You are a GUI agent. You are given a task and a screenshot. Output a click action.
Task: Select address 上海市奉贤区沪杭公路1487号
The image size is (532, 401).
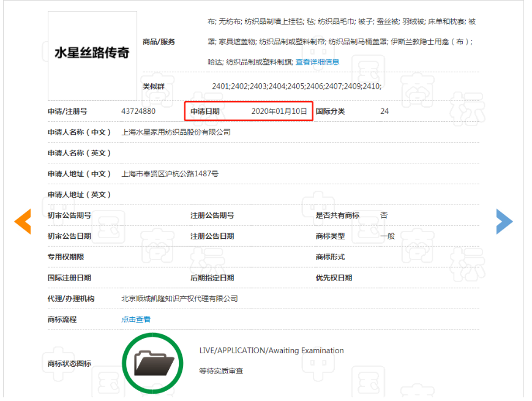[x=170, y=174]
